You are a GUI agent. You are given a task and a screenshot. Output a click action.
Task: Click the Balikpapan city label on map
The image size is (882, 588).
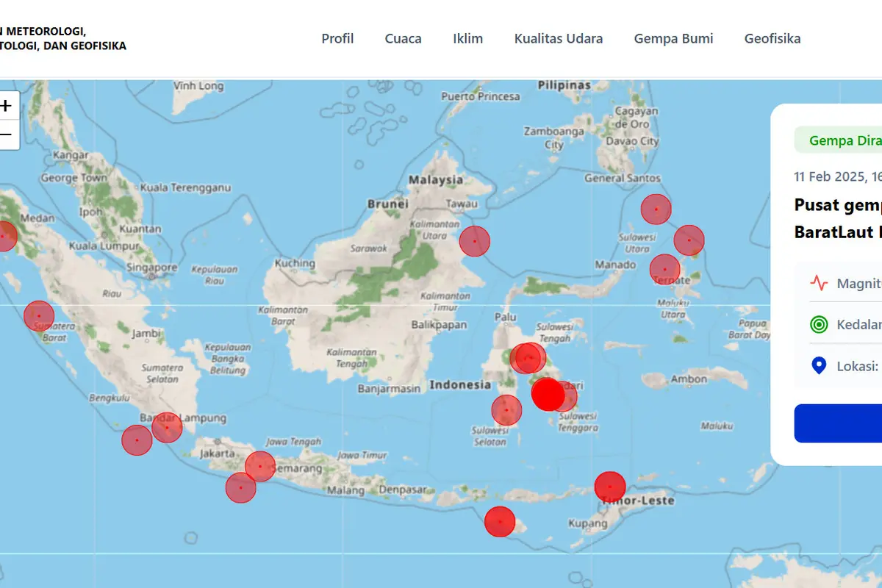point(440,324)
